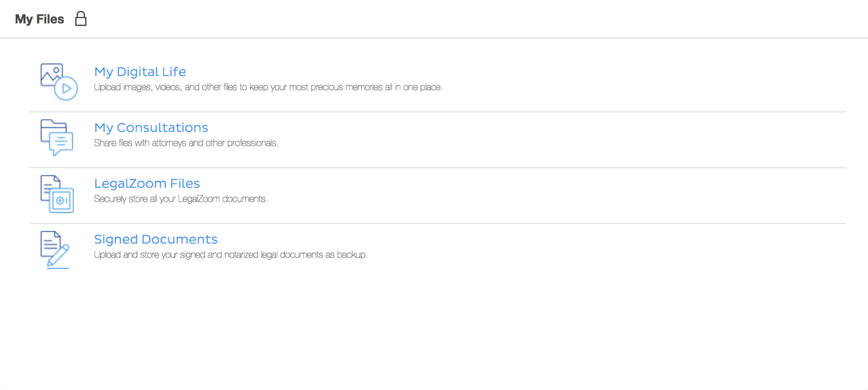
Task: Click the padlock icon beside My Files
Action: [x=81, y=19]
